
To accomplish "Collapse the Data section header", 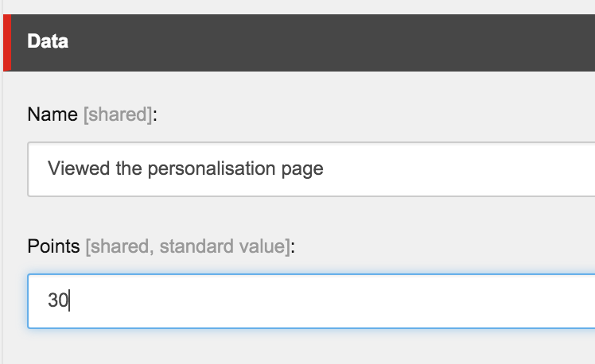I will point(302,42).
